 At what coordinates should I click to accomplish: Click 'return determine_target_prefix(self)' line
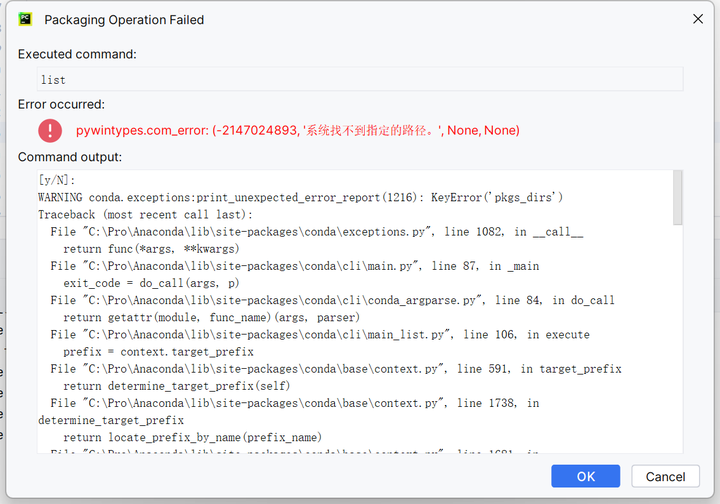176,386
